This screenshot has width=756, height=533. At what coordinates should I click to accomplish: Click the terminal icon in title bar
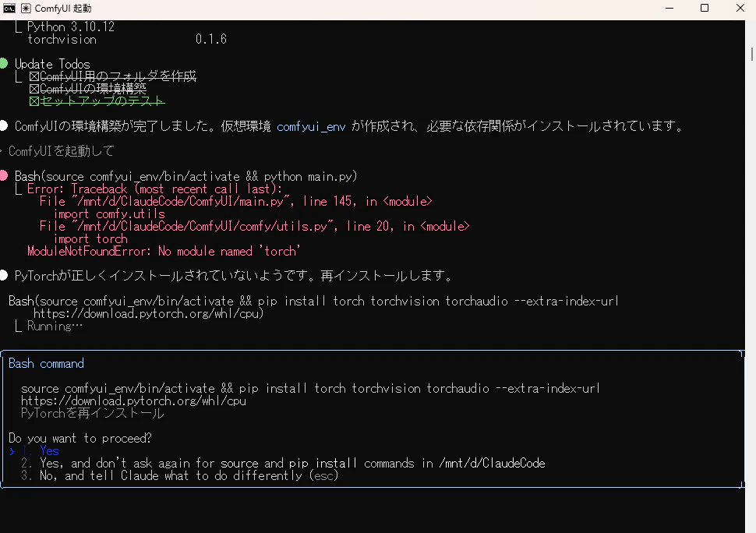9,9
